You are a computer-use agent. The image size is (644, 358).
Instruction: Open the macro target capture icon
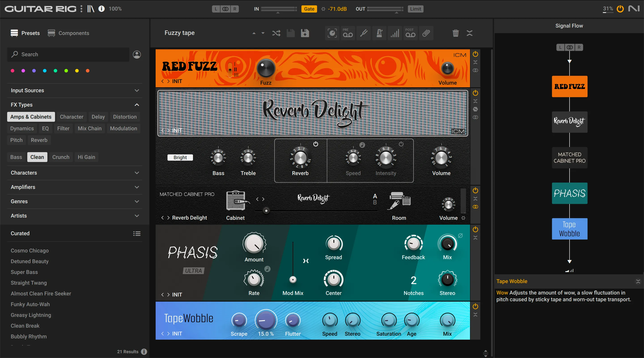(332, 33)
